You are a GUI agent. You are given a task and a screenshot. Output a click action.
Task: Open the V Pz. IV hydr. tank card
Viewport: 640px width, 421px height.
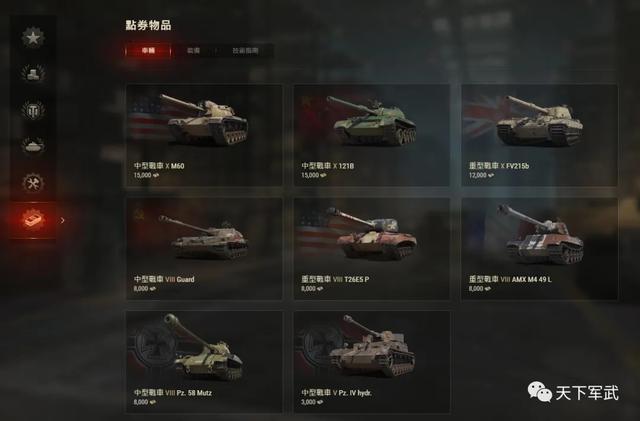tap(372, 362)
